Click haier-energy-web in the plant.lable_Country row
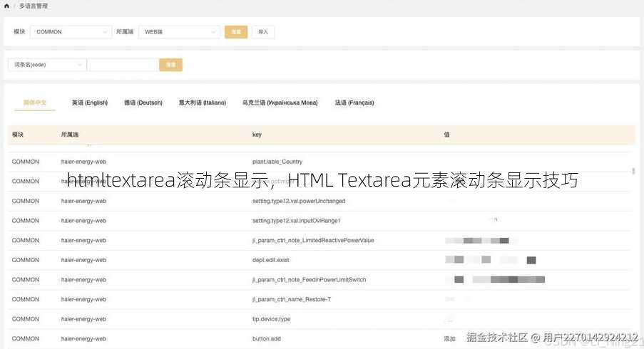 [83, 162]
